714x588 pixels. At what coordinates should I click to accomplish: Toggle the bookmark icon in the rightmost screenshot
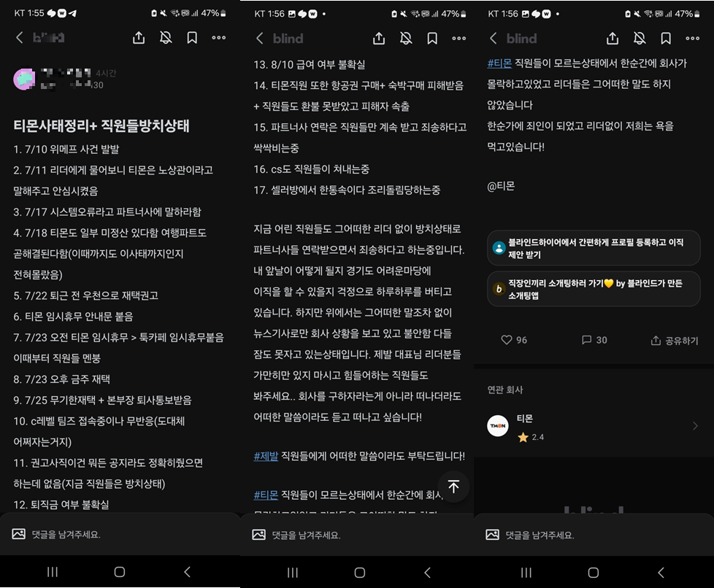coord(666,38)
